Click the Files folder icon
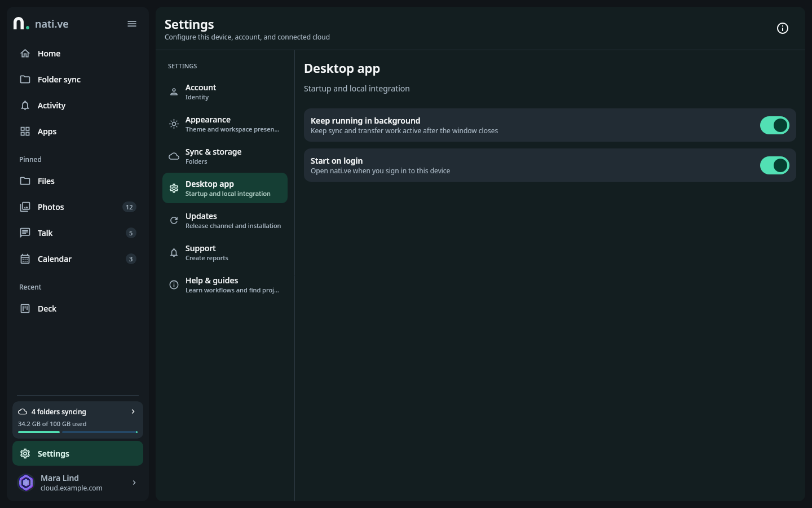Viewport: 812px width, 508px height. pos(25,181)
